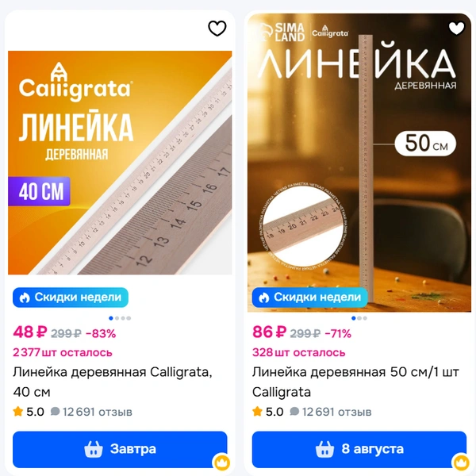Select last image dot on right card
The width and height of the screenshot is (476, 476).
coord(365,318)
